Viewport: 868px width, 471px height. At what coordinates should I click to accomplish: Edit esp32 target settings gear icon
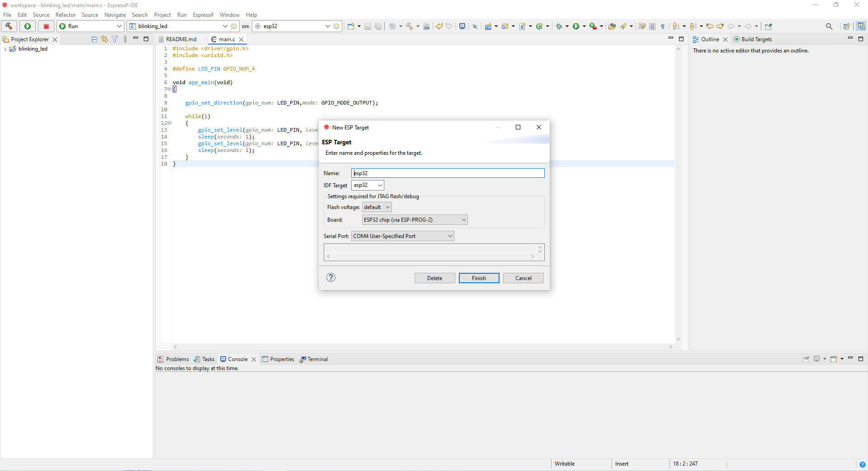click(336, 26)
